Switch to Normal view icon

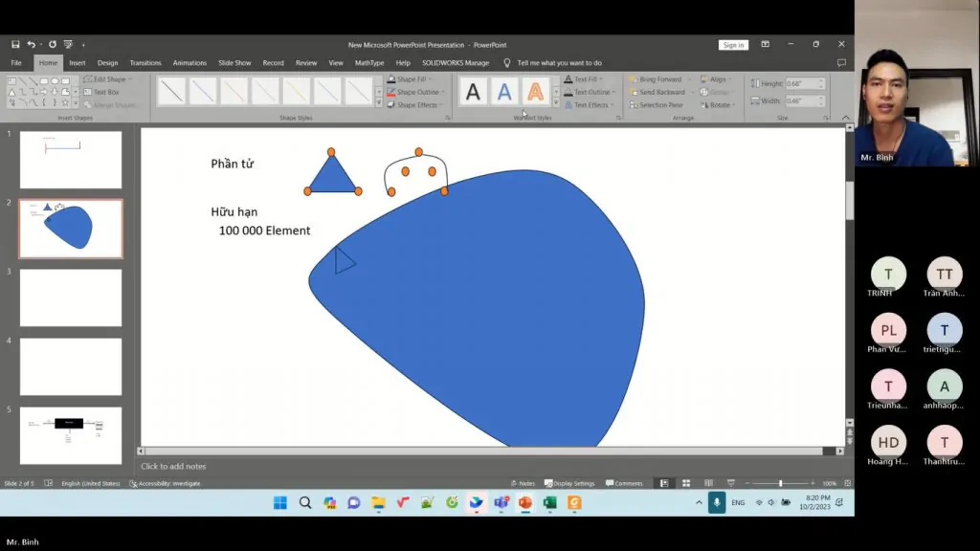(x=664, y=483)
